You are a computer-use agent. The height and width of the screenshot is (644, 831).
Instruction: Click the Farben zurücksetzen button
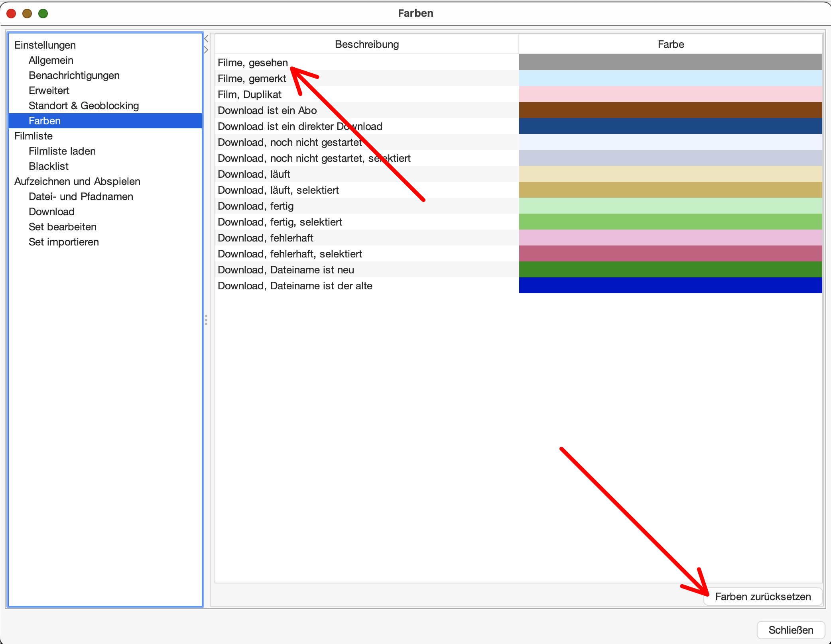click(x=763, y=597)
